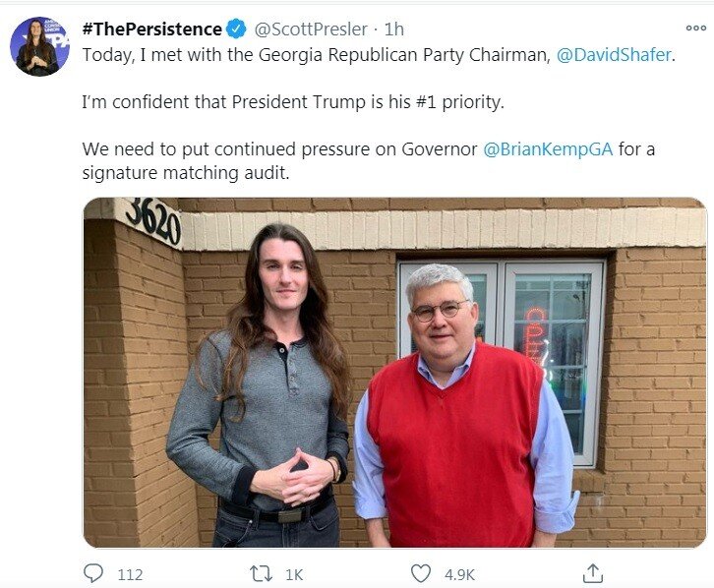Open the @BrianKempGA mention link
The height and width of the screenshot is (588, 714).
pyautogui.click(x=548, y=149)
